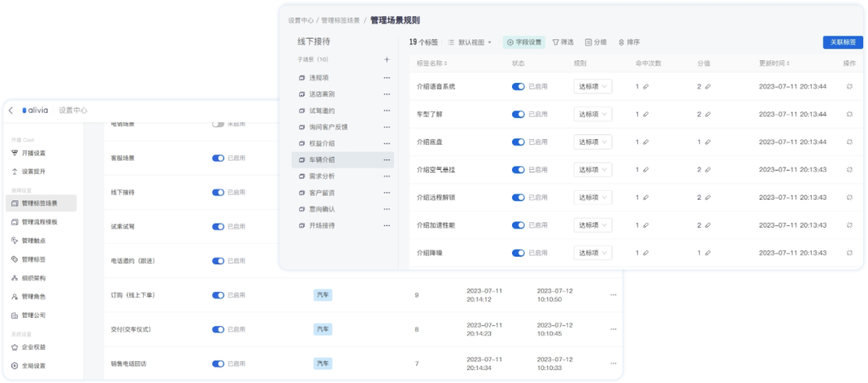Image resolution: width=868 pixels, height=383 pixels.
Task: Click the 关联标签 button
Action: (843, 42)
